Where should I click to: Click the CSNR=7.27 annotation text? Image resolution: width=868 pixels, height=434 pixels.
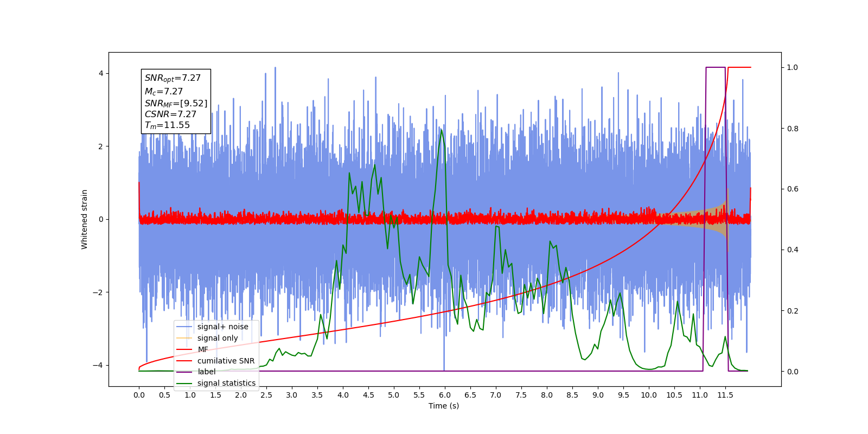[170, 114]
